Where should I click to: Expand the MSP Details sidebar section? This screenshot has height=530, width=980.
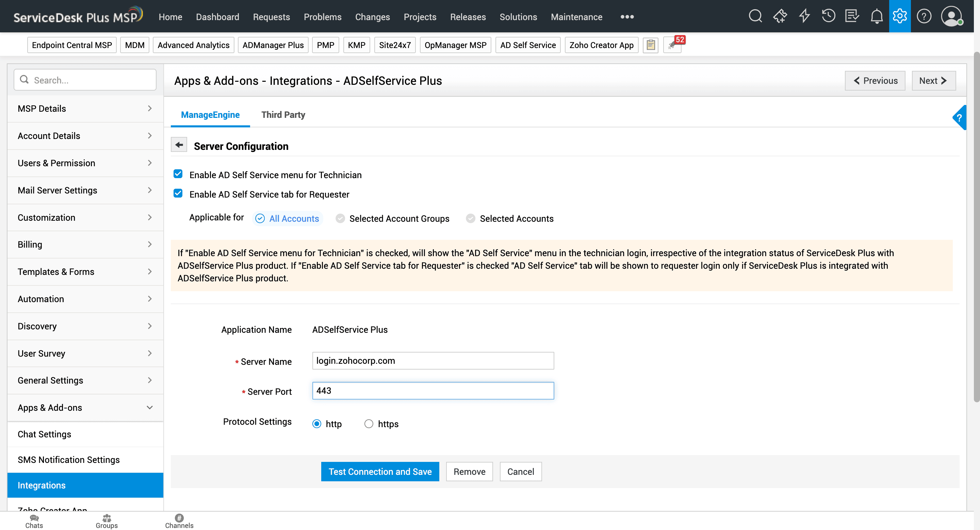pyautogui.click(x=85, y=109)
